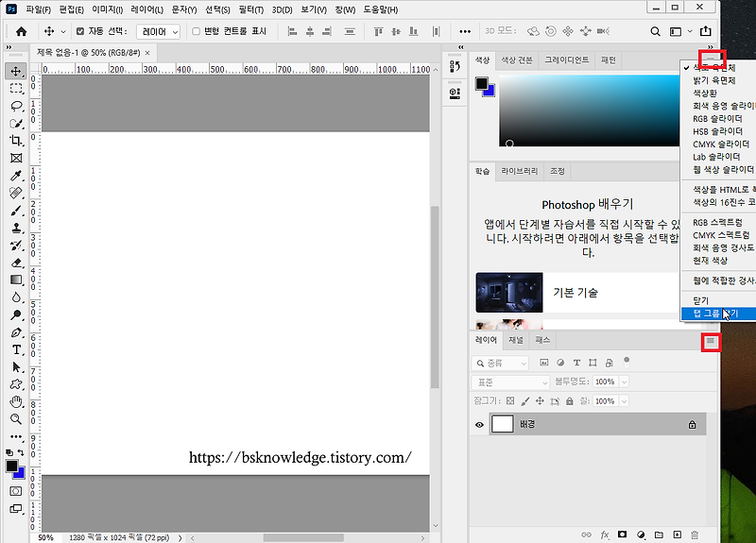Select the Rectangular Marquee tool
Image resolution: width=756 pixels, height=543 pixels.
pos(16,89)
